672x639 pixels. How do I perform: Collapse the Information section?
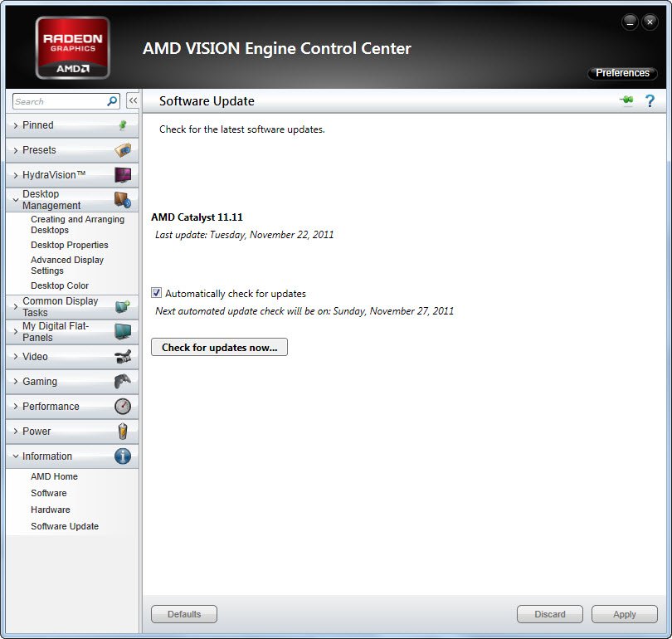[47, 456]
